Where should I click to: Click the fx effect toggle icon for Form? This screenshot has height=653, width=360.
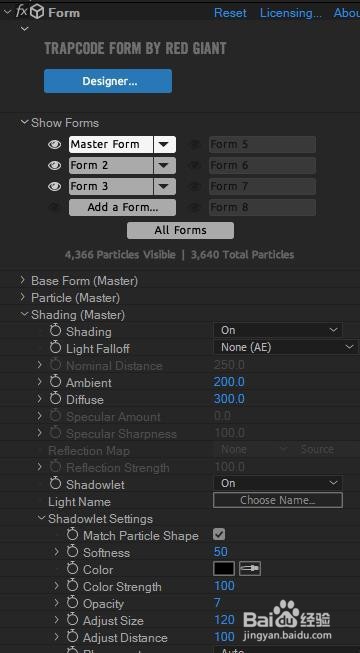(x=21, y=12)
